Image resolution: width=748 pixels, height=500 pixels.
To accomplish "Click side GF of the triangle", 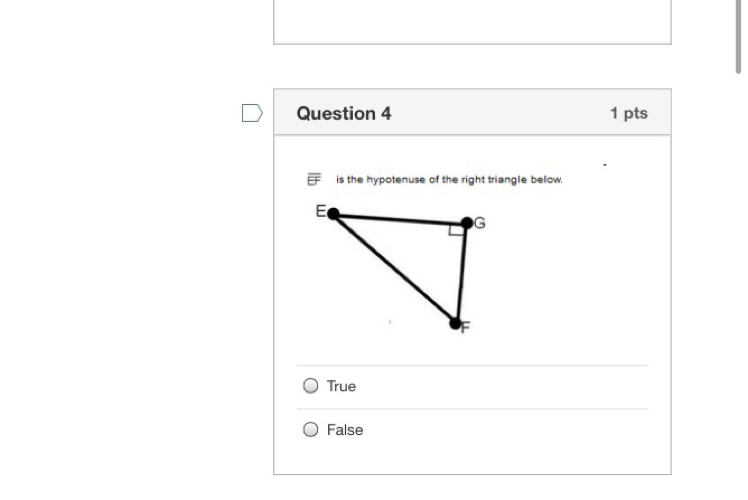I will [x=461, y=273].
